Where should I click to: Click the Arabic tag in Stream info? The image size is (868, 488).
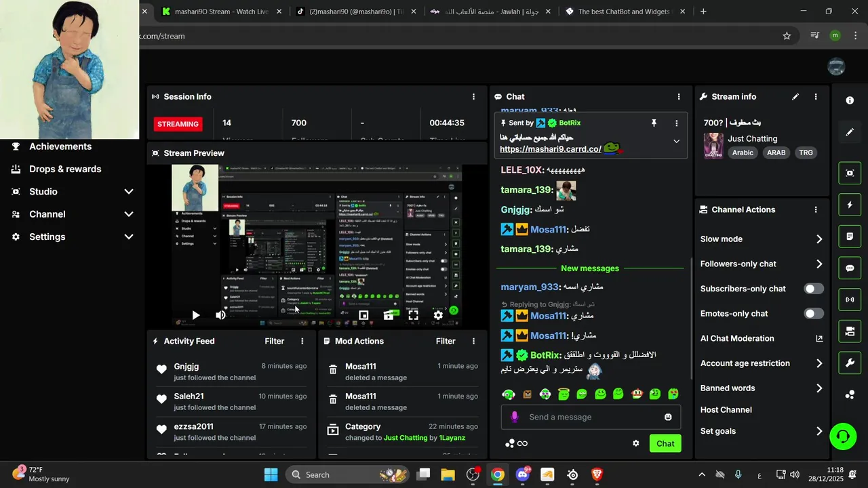743,152
